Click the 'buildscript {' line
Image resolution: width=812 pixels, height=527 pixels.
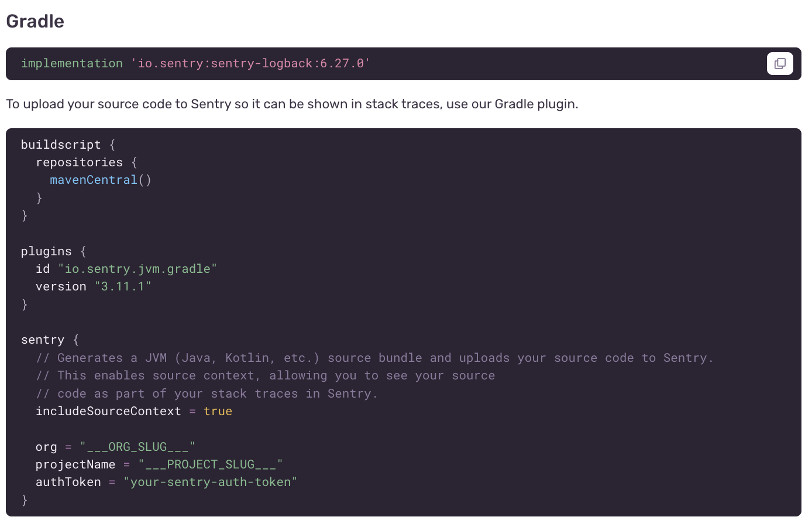[68, 145]
